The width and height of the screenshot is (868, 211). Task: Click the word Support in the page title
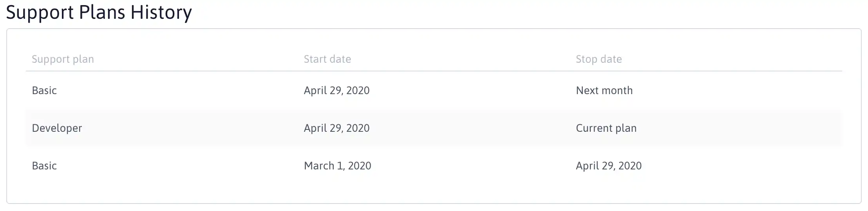point(40,13)
